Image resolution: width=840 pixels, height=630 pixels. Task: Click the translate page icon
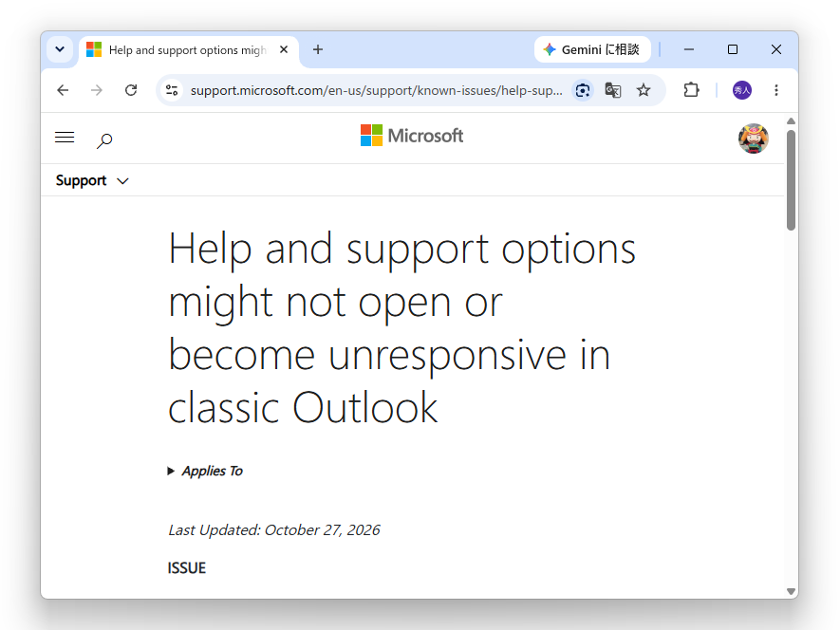tap(613, 90)
